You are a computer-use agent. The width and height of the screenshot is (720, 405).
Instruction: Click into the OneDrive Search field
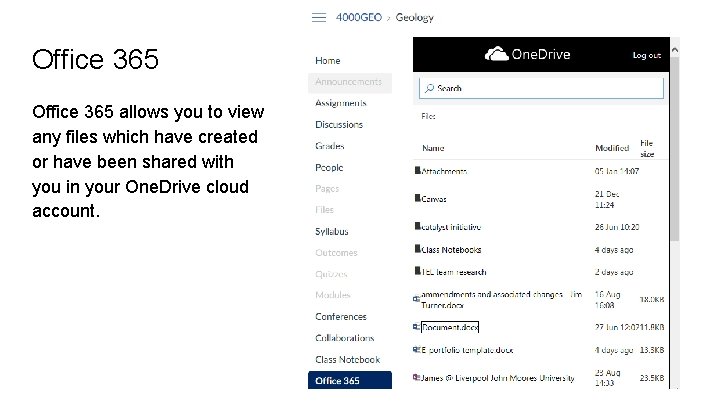coord(541,88)
